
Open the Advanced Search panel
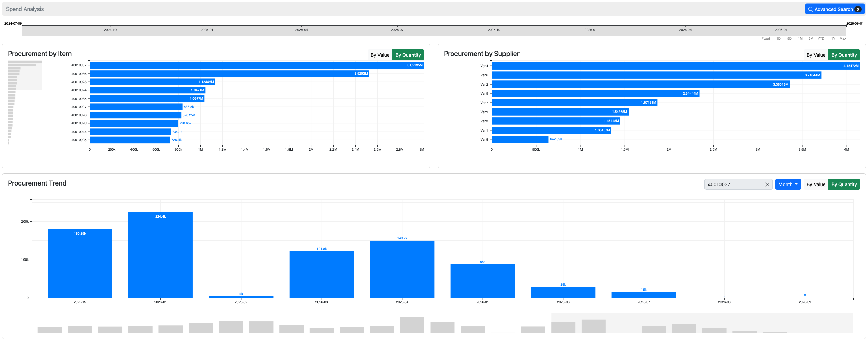[835, 9]
